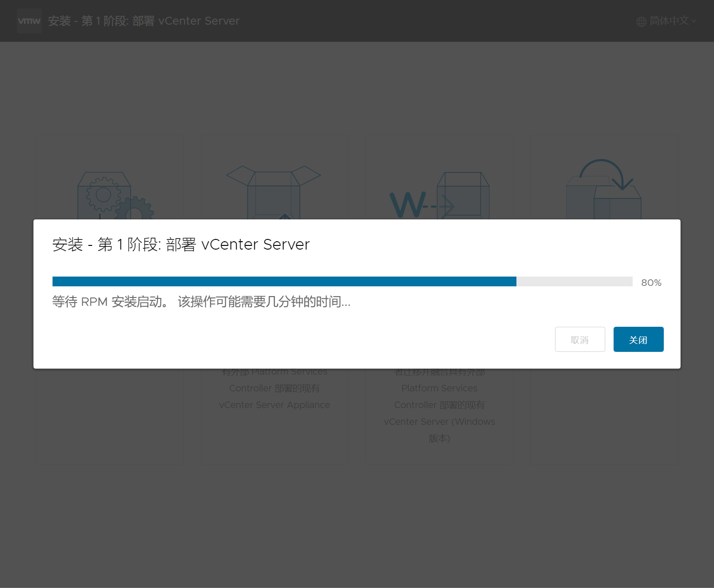This screenshot has height=588, width=714.
Task: Click the open box upgrade icon
Action: click(x=274, y=192)
